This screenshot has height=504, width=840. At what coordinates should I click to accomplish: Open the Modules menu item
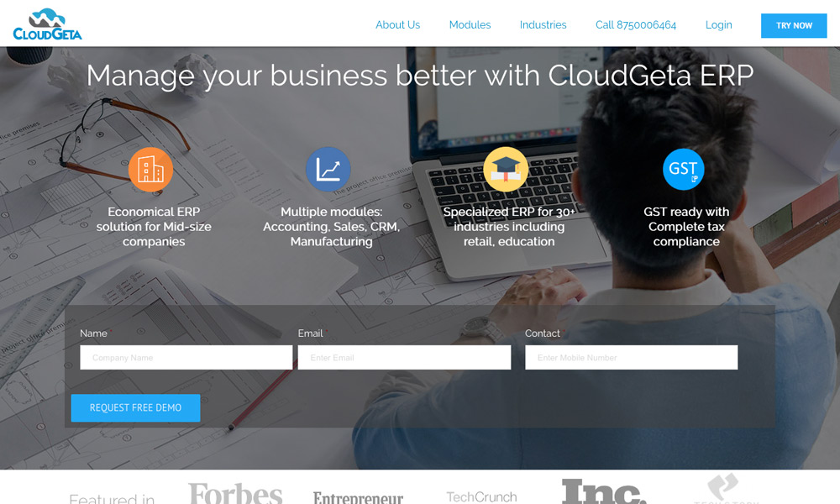[x=470, y=25]
